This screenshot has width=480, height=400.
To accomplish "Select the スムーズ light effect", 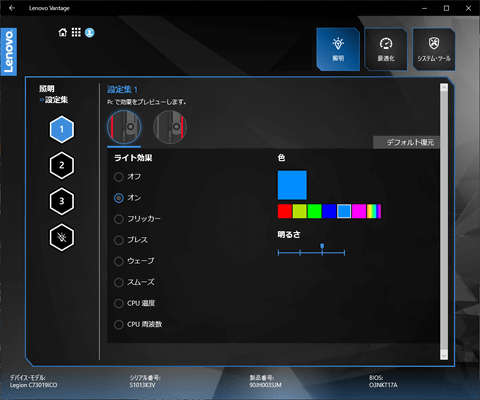I will [x=134, y=282].
